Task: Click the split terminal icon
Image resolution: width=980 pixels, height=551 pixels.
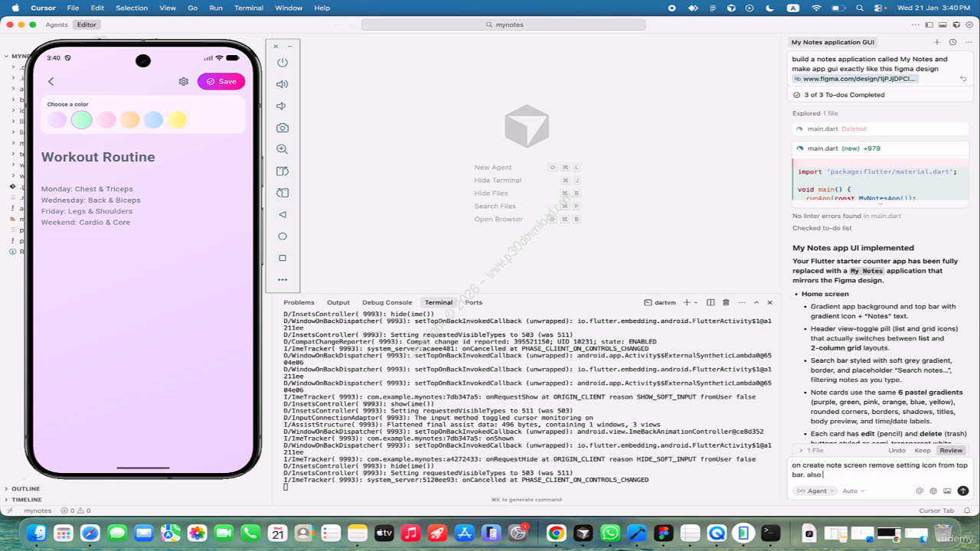Action: [710, 302]
